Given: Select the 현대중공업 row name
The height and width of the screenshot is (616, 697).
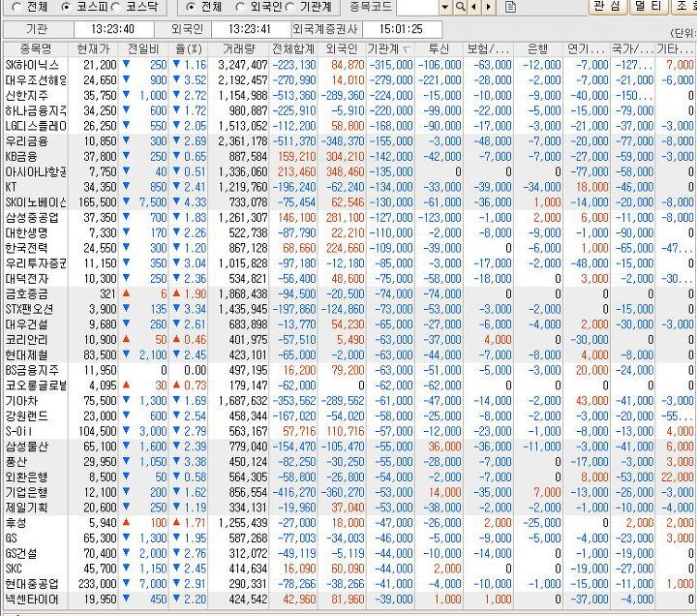Looking at the screenshot, I should coord(32,584).
